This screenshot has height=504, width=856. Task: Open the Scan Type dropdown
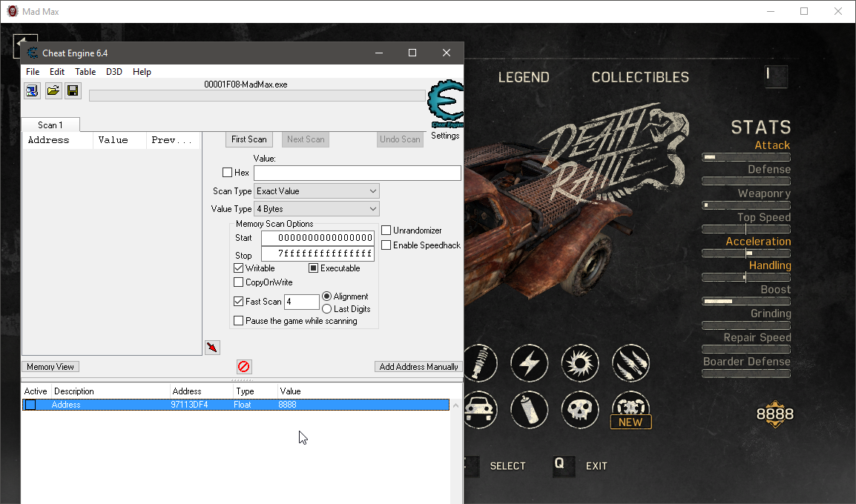click(x=317, y=191)
